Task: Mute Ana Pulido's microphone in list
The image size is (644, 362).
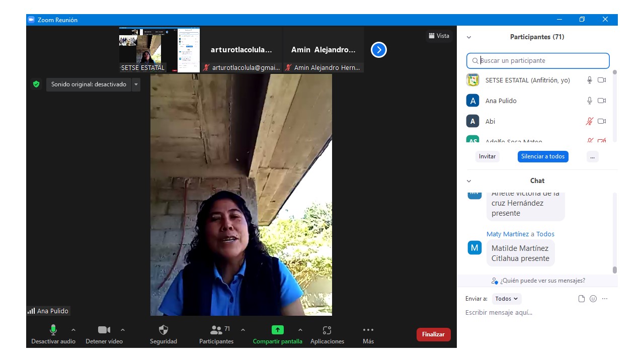Action: pos(590,101)
